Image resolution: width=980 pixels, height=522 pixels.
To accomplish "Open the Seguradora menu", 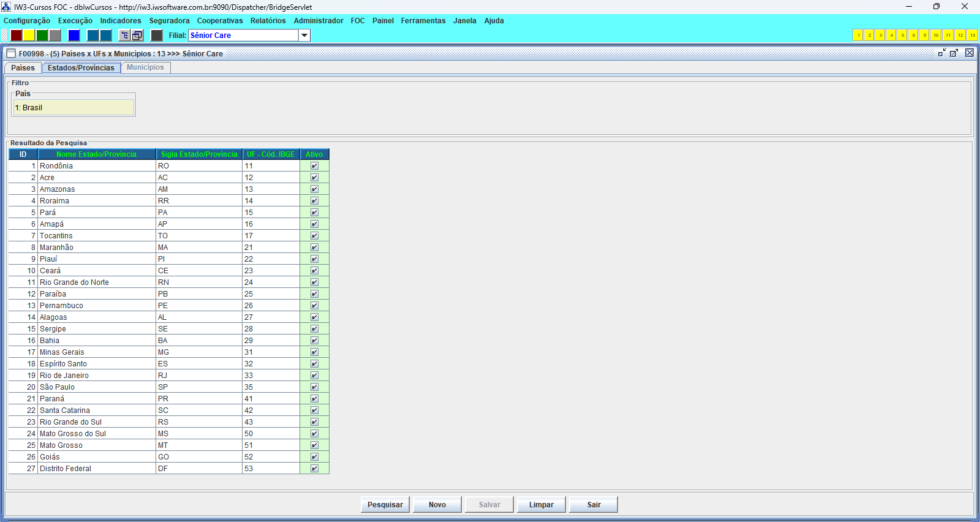I will (x=170, y=21).
